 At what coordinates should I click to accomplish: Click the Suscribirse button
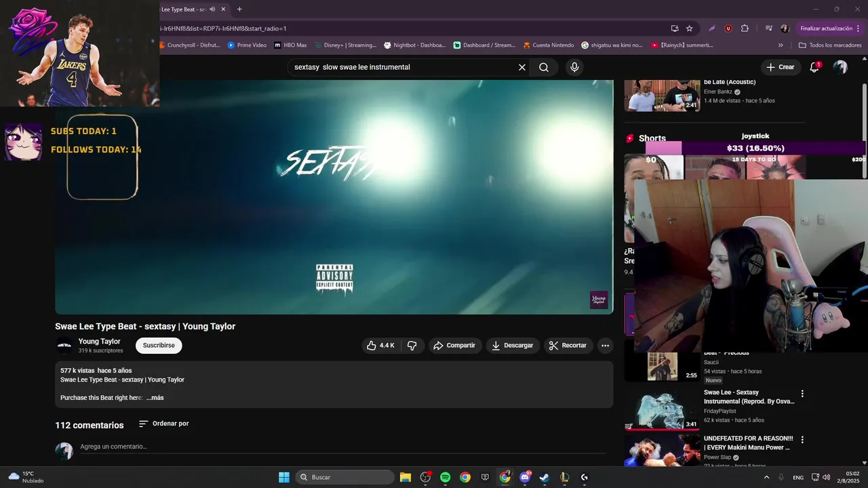pos(159,346)
